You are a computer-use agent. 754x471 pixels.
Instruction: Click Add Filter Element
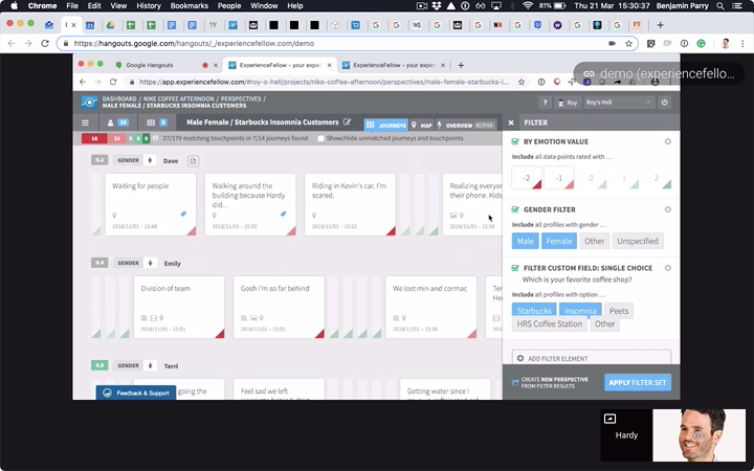591,358
